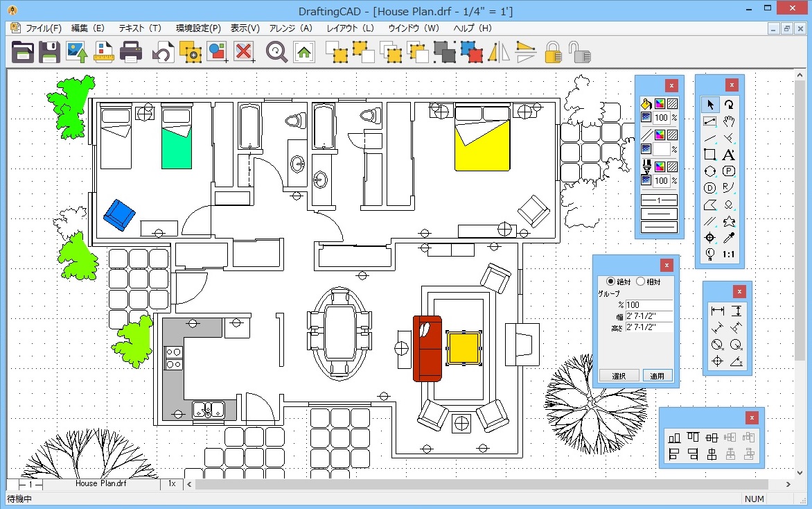
Task: Click the Rotate tool in tool palette
Action: coord(728,105)
